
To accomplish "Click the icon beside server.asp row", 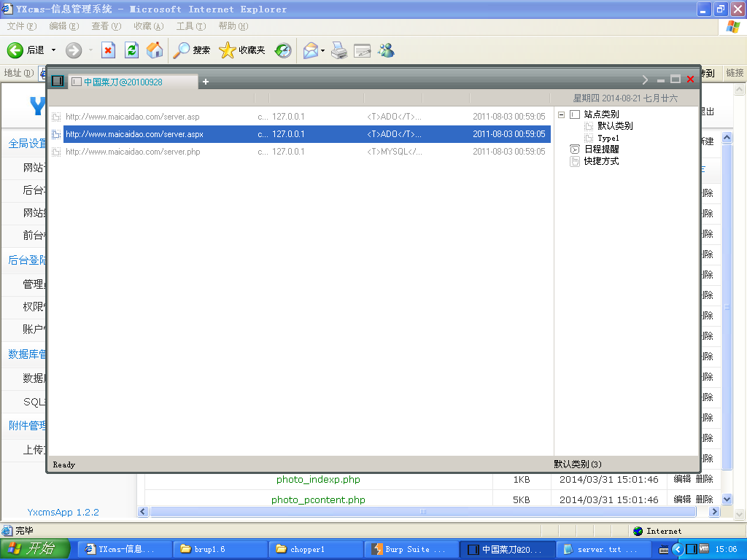I will tap(56, 117).
